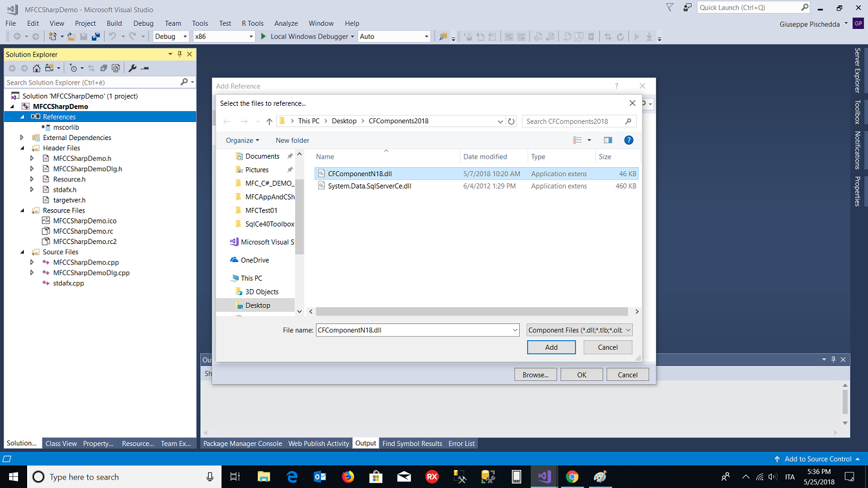Click the Add button in file dialog
Viewport: 868px width, 488px height.
coord(552,347)
